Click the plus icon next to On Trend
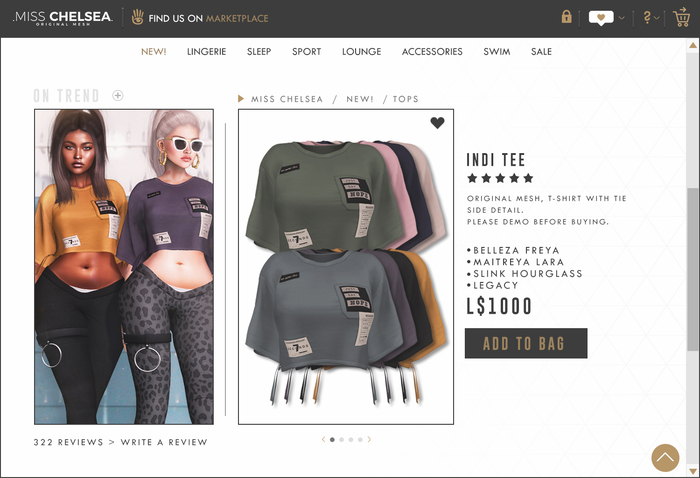The image size is (700, 478). pyautogui.click(x=117, y=95)
